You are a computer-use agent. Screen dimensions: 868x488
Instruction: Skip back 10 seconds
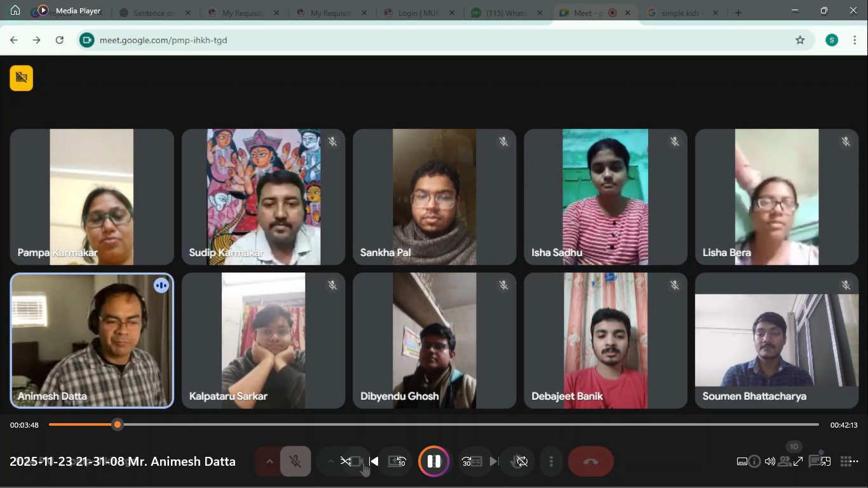tap(398, 461)
